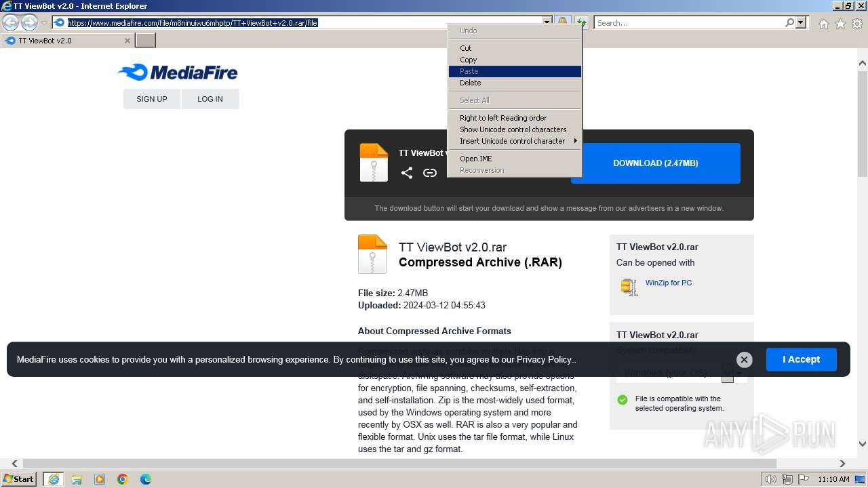Expand the address bar autocomplete dropdown

tap(547, 22)
